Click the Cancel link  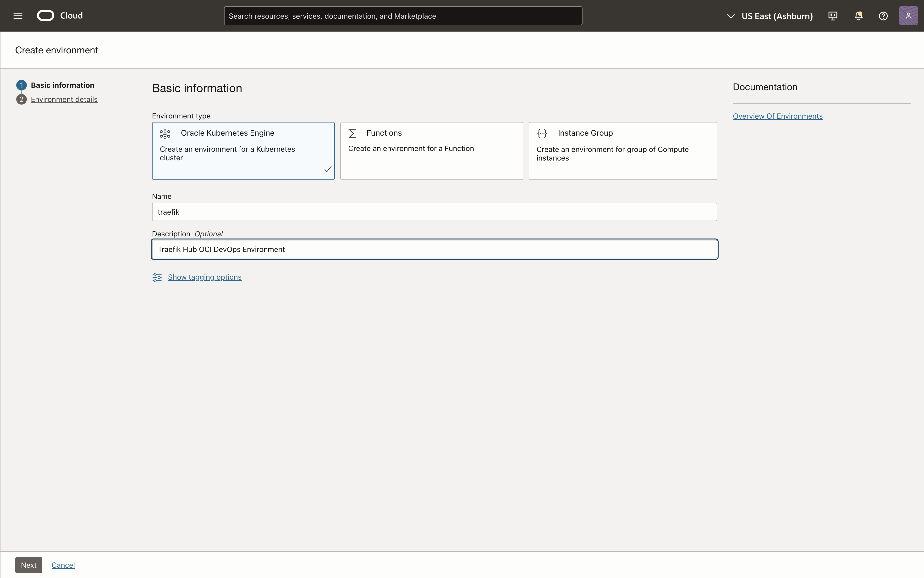coord(63,565)
